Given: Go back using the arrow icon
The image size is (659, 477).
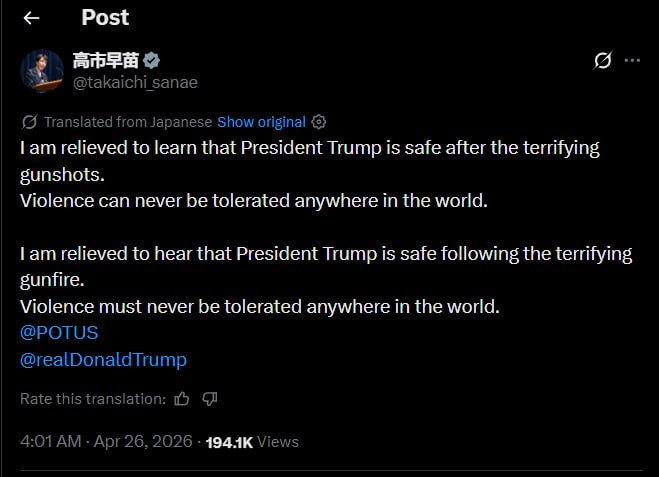Looking at the screenshot, I should click(x=31, y=18).
